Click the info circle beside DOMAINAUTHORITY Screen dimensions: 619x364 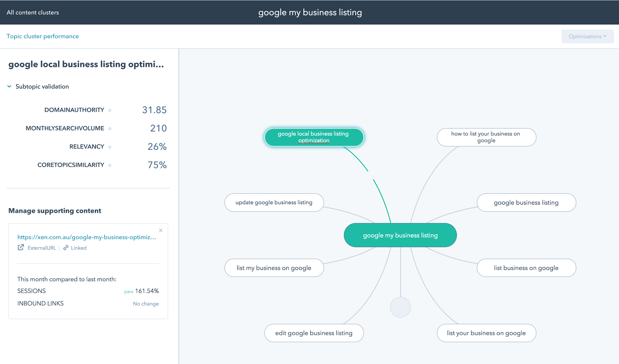pyautogui.click(x=109, y=110)
